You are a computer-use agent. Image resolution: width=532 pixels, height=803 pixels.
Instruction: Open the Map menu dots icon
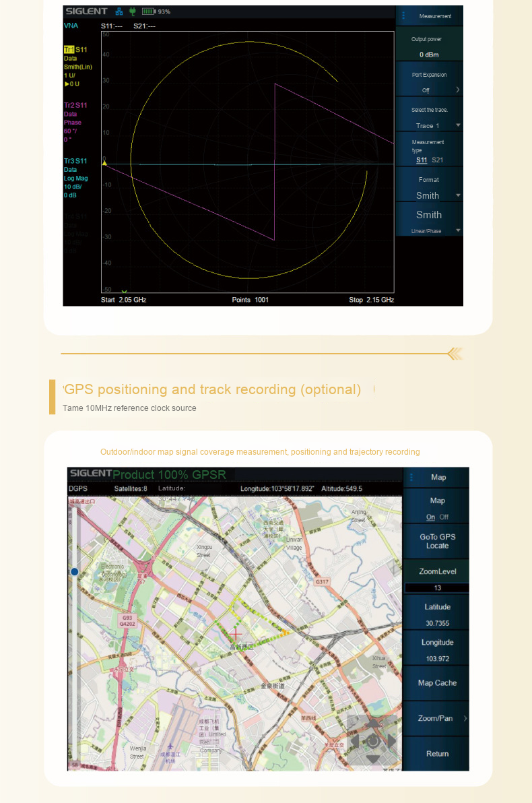pos(410,477)
